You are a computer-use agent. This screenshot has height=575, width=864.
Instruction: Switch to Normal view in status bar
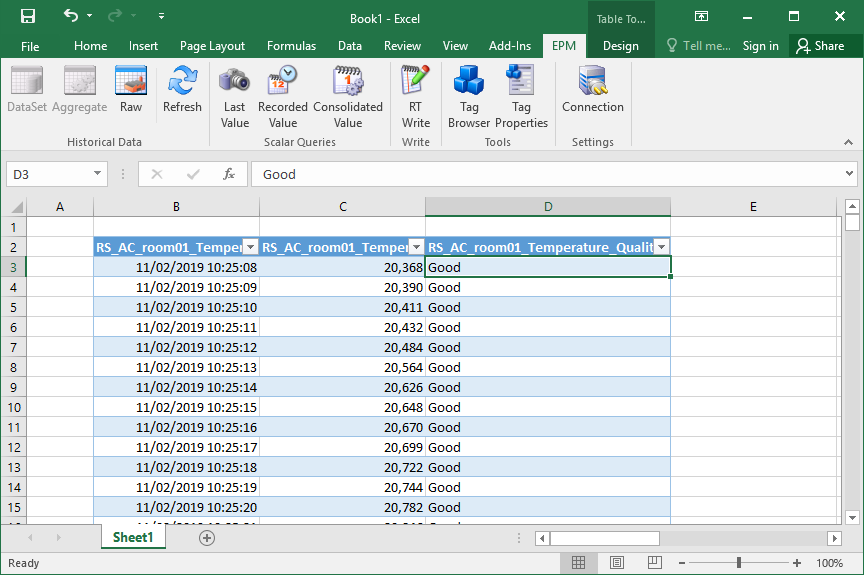[x=579, y=563]
